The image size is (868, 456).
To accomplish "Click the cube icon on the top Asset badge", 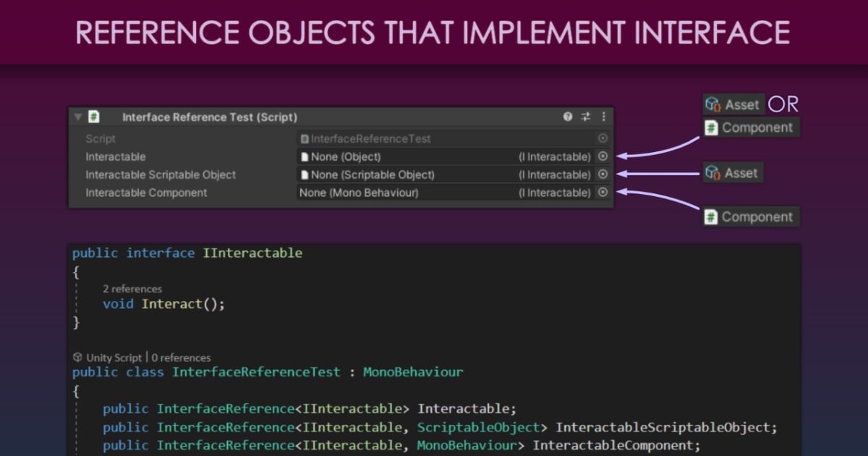I will pyautogui.click(x=711, y=104).
